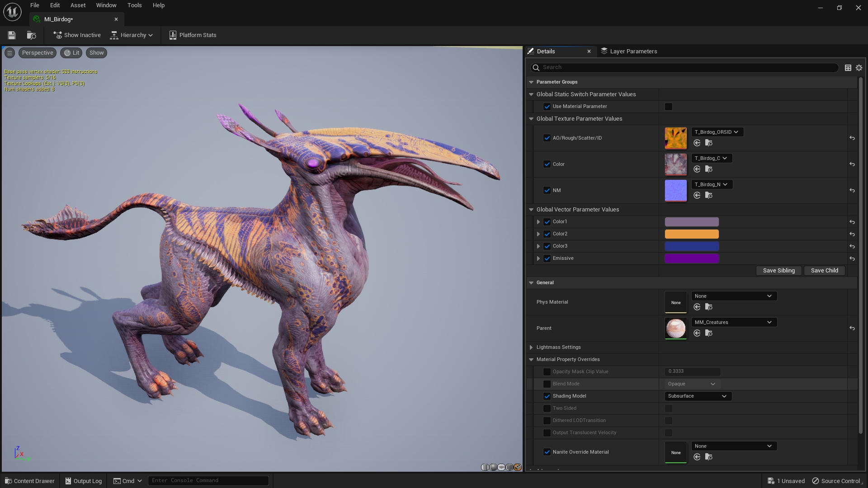Click the Save asset icon in the toolbar
Viewport: 868px width, 488px height.
pos(11,35)
